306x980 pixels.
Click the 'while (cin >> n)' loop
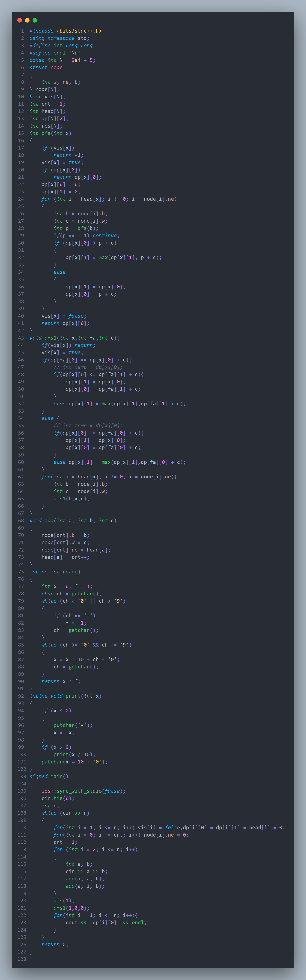click(65, 813)
